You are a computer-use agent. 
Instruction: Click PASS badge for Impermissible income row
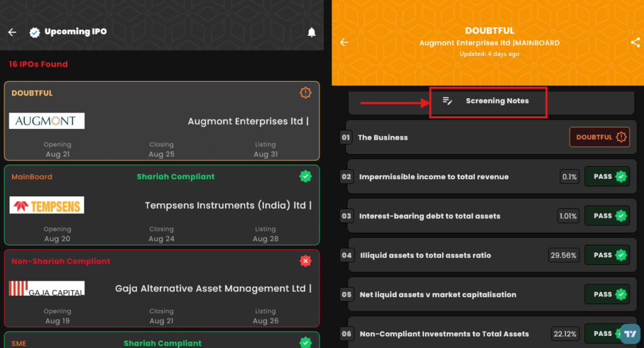pyautogui.click(x=607, y=177)
